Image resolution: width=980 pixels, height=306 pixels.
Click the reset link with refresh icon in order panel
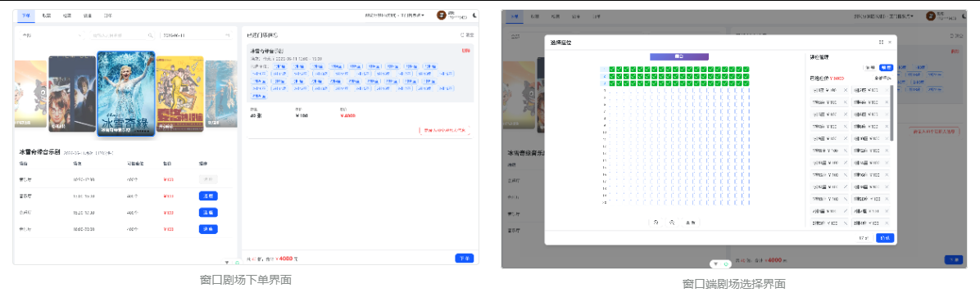(466, 36)
